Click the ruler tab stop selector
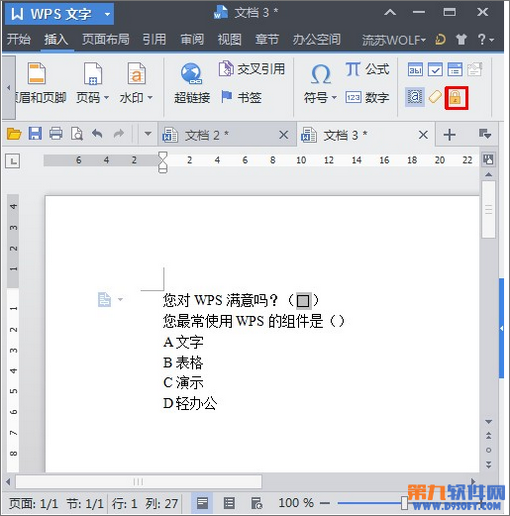Screen dimensions: 510x516 (13, 161)
